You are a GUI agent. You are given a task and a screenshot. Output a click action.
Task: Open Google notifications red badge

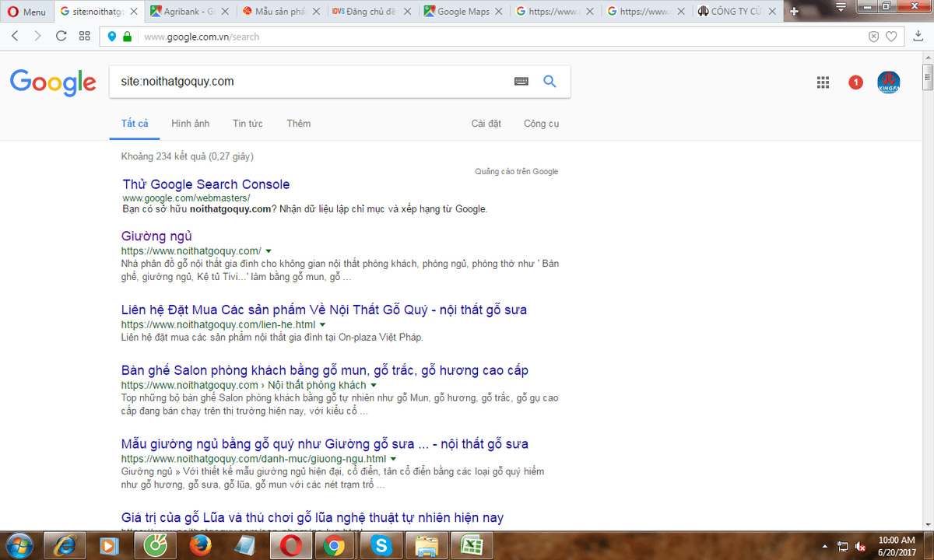[855, 82]
